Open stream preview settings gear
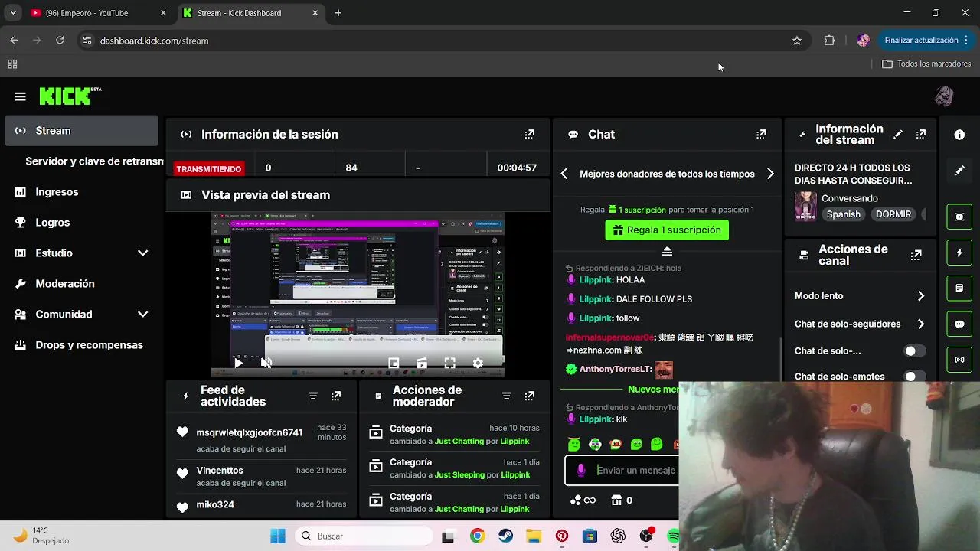The height and width of the screenshot is (551, 980). tap(478, 364)
